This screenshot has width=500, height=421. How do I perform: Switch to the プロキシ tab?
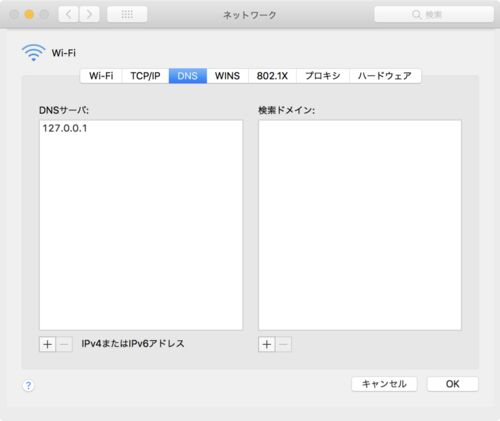[x=323, y=76]
